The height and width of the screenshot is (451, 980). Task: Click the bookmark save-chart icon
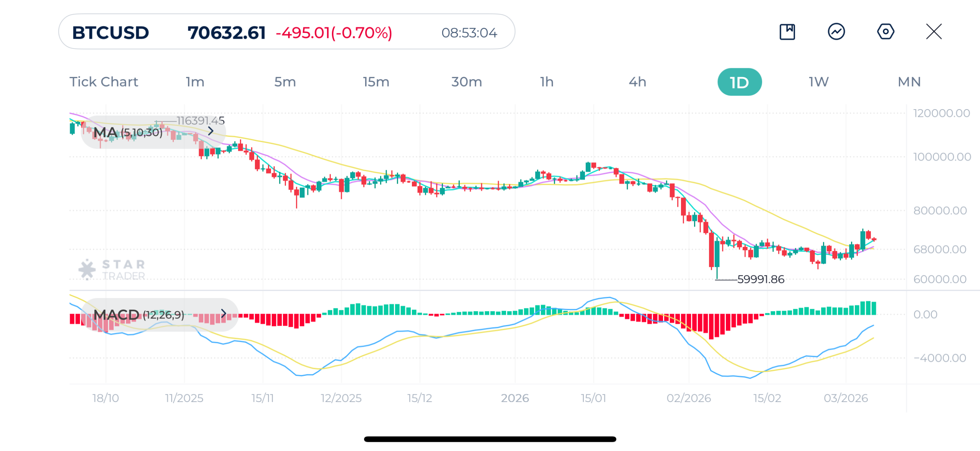point(787,32)
